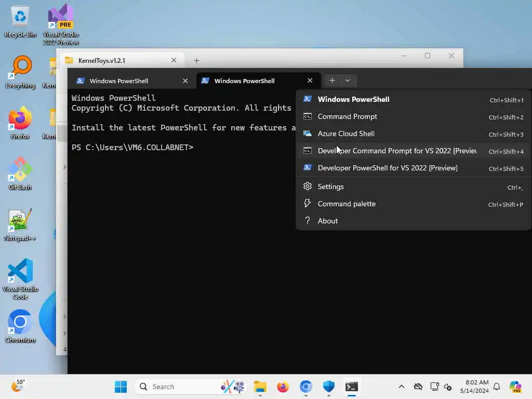Open Visual Studio Code desktop shortcut
Screen dimensions: 532x399
(20, 279)
